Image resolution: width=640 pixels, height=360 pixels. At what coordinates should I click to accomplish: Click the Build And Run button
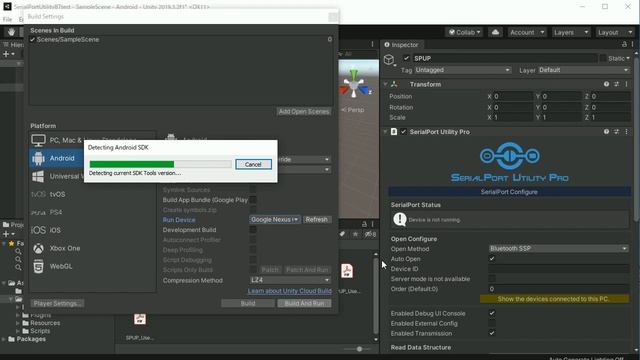304,303
